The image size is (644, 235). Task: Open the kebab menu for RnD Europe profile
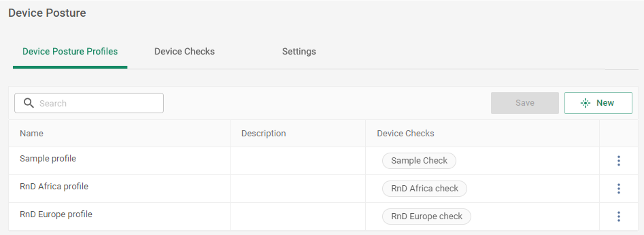click(x=619, y=216)
